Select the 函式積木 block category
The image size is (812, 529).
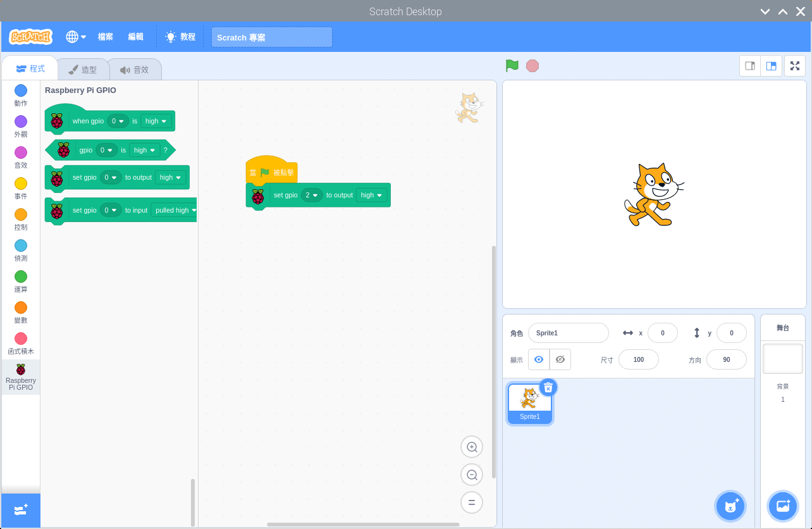tap(21, 344)
